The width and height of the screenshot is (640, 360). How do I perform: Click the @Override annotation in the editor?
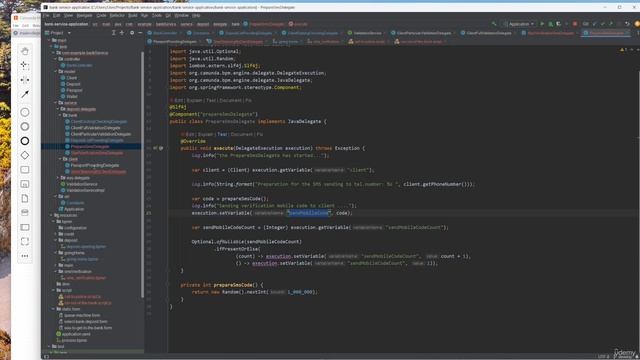(193, 141)
